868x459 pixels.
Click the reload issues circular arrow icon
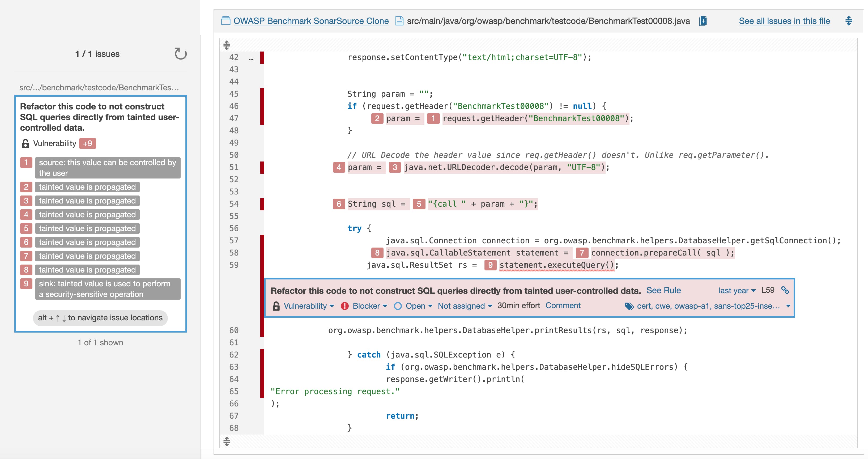coord(181,54)
